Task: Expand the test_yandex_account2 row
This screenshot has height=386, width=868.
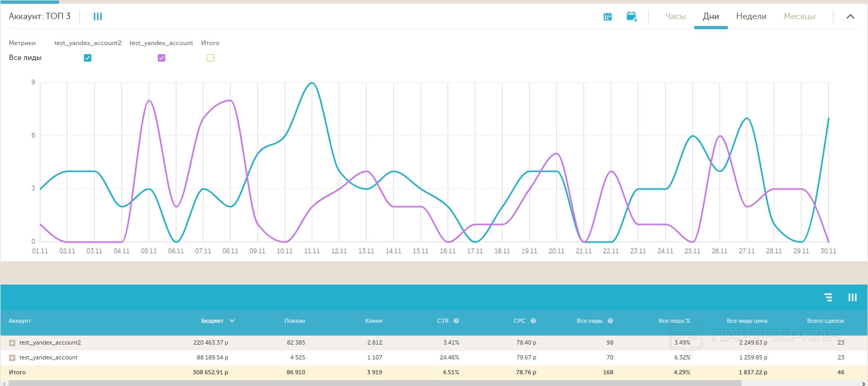Action: click(12, 343)
